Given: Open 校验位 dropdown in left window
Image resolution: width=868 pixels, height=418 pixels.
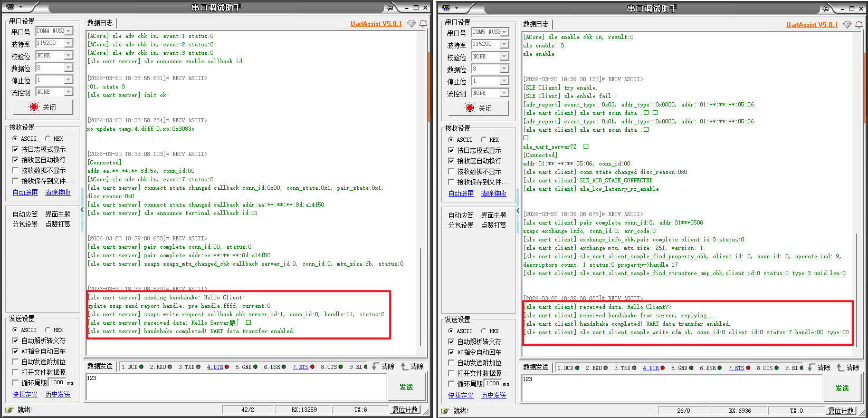Looking at the screenshot, I should click(x=69, y=55).
